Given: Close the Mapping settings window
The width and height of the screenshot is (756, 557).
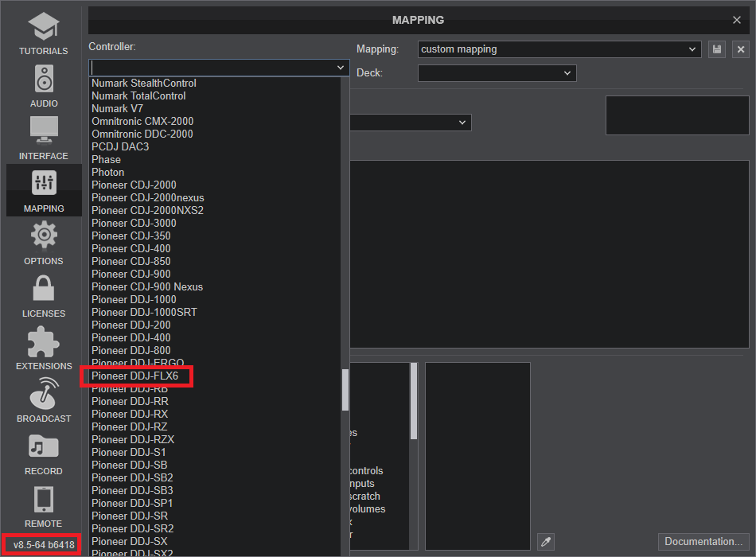Looking at the screenshot, I should pos(737,20).
